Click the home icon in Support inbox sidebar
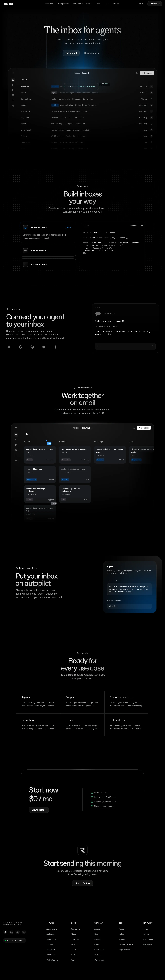165x980 pixels. pyautogui.click(x=13, y=73)
